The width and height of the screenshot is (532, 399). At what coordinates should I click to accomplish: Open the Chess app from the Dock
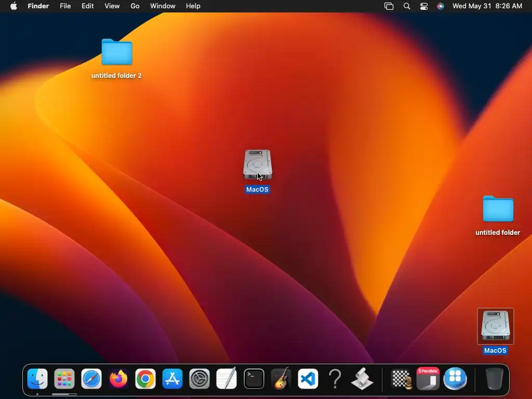(x=402, y=378)
